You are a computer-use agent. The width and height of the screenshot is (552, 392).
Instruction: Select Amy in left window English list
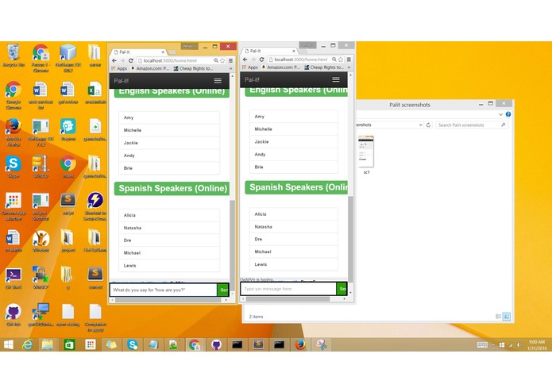tap(169, 117)
